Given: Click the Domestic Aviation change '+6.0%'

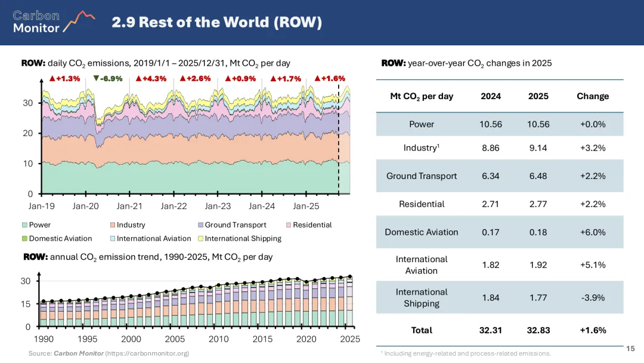Looking at the screenshot, I should tap(593, 232).
